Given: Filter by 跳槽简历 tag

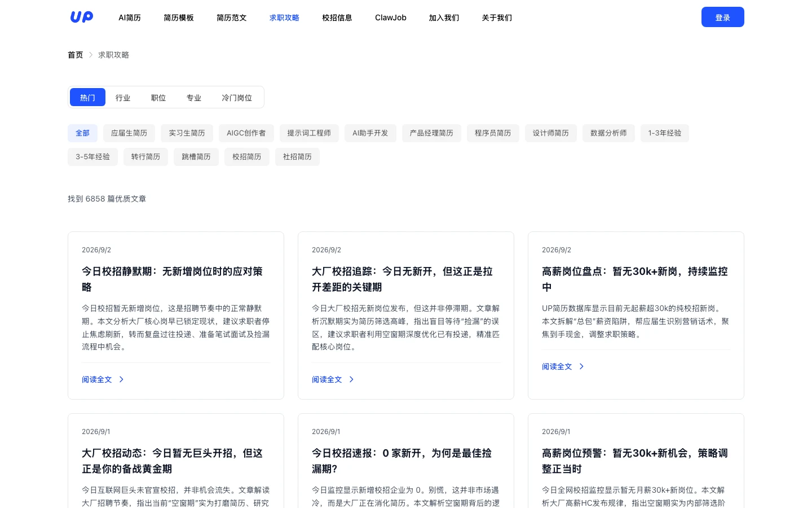Looking at the screenshot, I should pos(196,157).
